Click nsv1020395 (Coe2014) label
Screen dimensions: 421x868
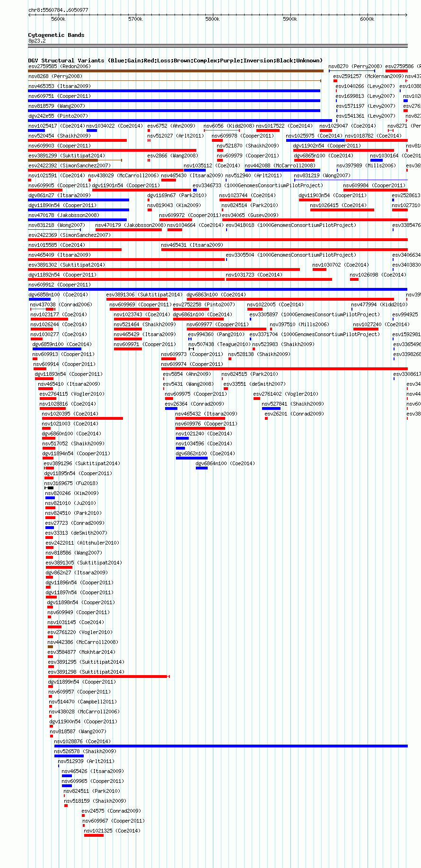(x=70, y=414)
